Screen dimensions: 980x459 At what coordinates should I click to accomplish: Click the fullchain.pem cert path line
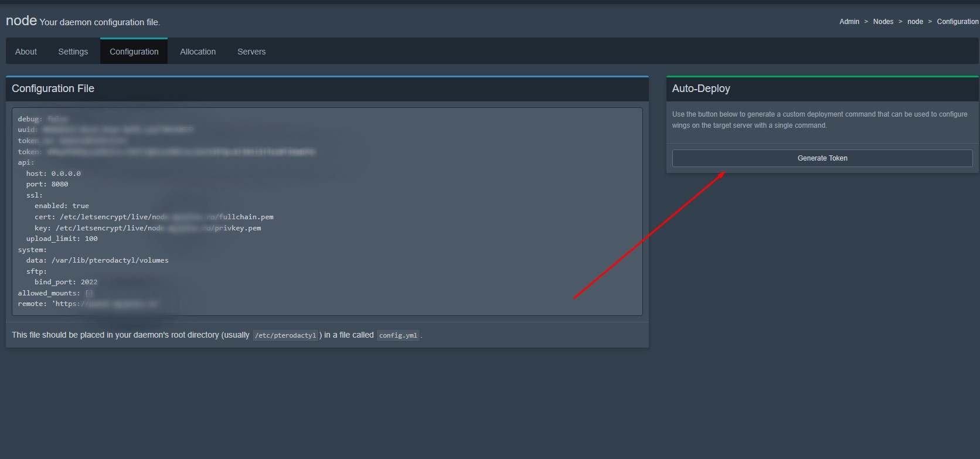click(154, 217)
